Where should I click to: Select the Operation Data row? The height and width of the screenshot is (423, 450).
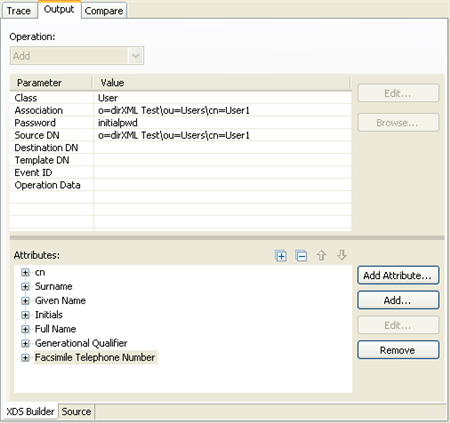pyautogui.click(x=181, y=185)
